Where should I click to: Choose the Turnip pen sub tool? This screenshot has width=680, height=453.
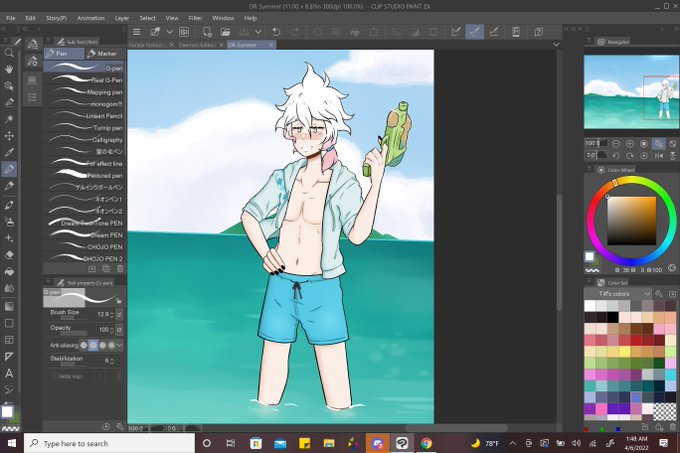tap(84, 127)
